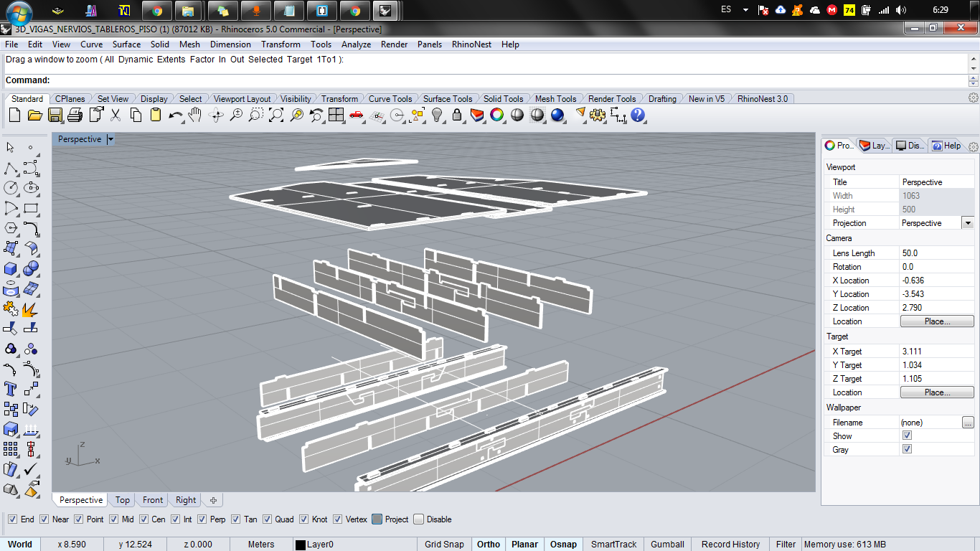Select the Text tool in the sidebar
The image size is (980, 551).
pos(11,389)
